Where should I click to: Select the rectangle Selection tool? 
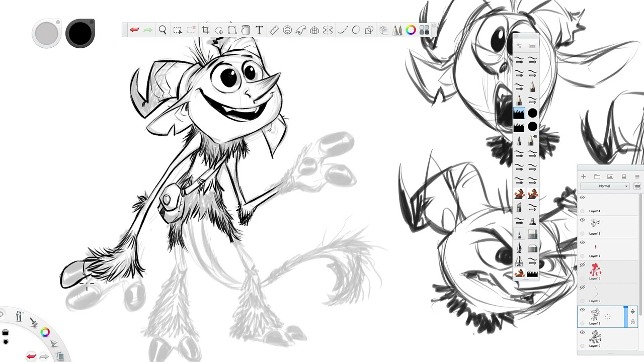point(177,30)
